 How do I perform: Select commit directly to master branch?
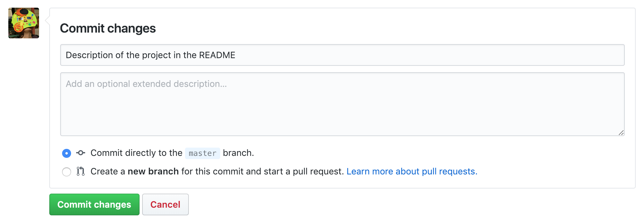(66, 153)
